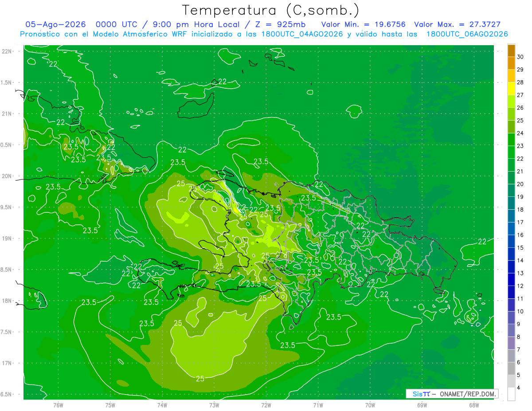Screen dimensions: 532x411
Task: Click the '17N' latitude axis label
Action: [x=8, y=363]
